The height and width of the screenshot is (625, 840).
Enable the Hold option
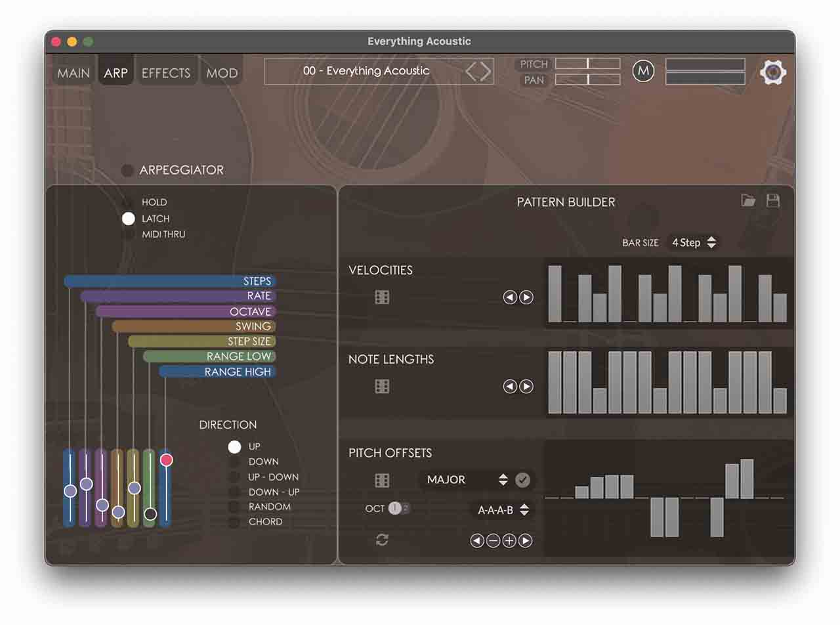pyautogui.click(x=129, y=202)
